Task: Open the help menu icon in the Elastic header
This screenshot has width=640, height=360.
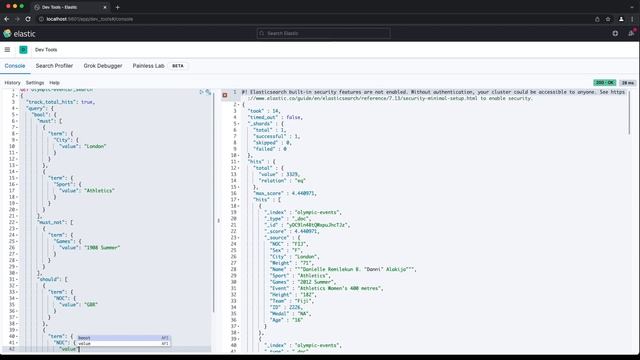Action: tap(615, 33)
